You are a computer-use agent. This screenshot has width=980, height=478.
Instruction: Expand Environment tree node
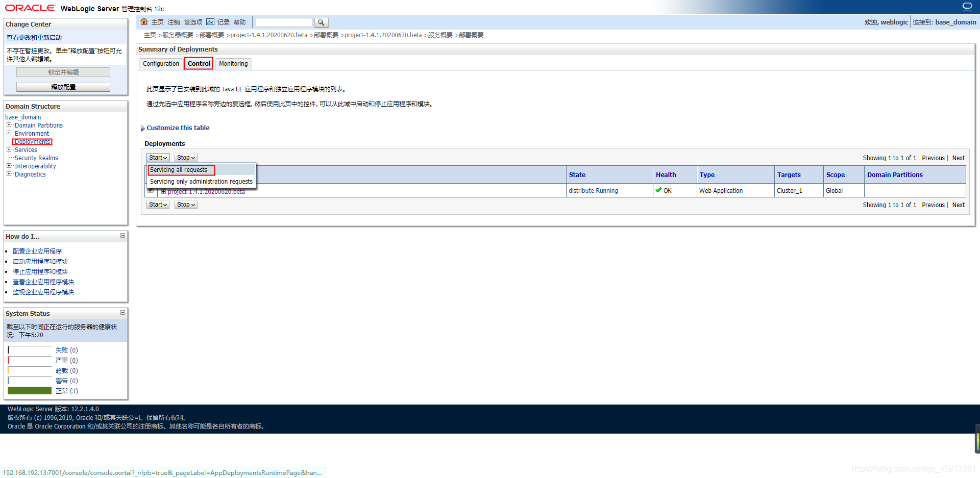click(x=9, y=133)
